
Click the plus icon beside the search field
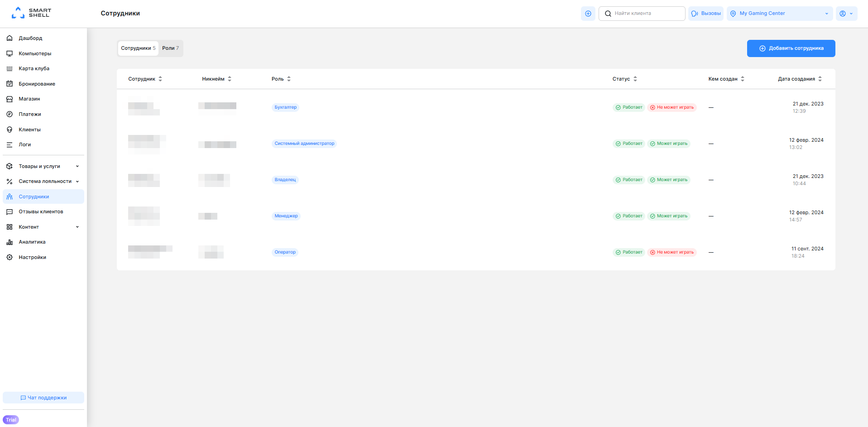588,14
